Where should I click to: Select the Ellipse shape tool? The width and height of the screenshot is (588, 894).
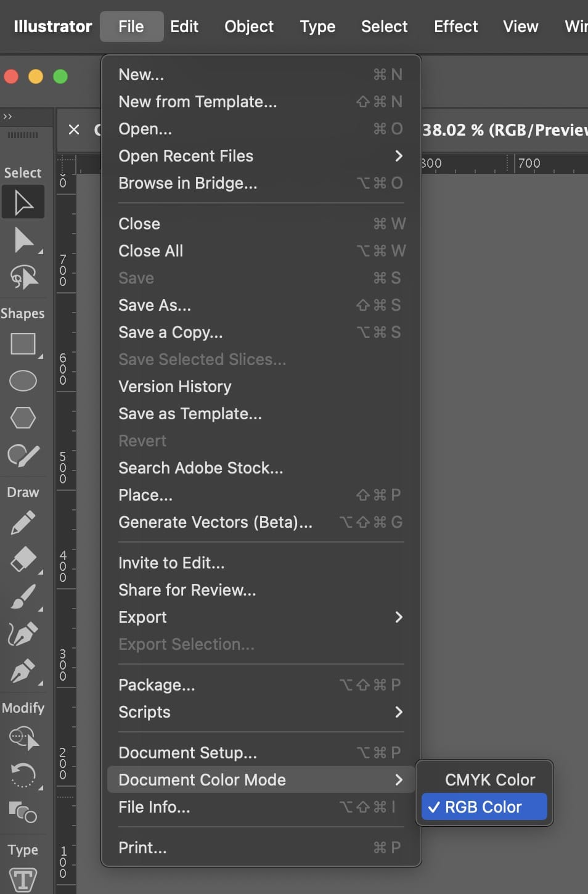23,381
